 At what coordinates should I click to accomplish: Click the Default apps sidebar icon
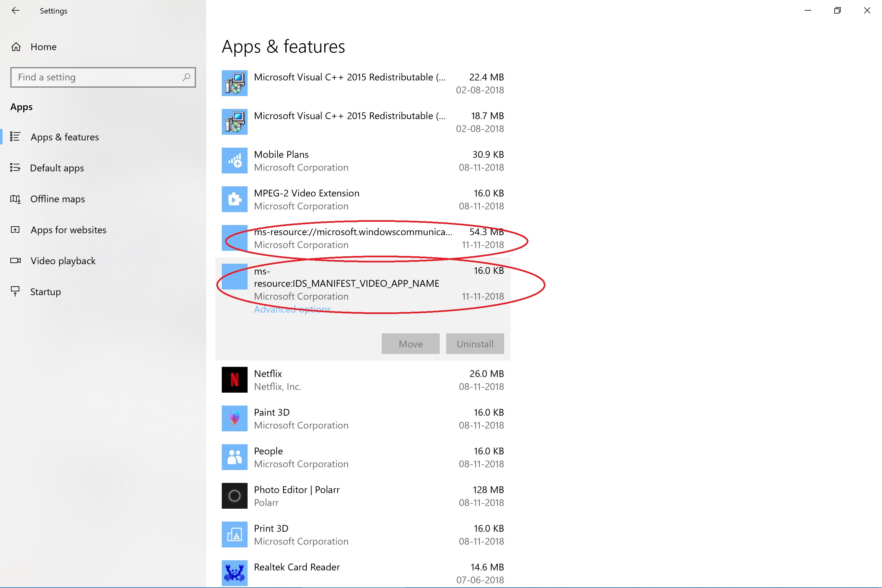click(15, 168)
